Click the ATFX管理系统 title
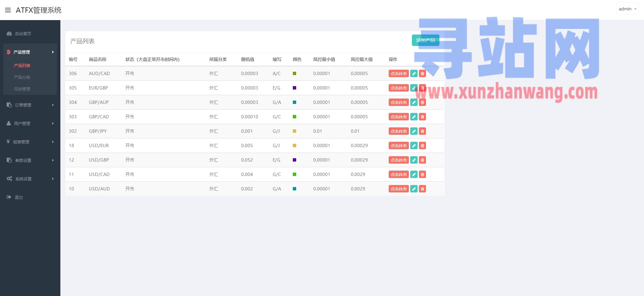The height and width of the screenshot is (296, 644). pyautogui.click(x=39, y=10)
